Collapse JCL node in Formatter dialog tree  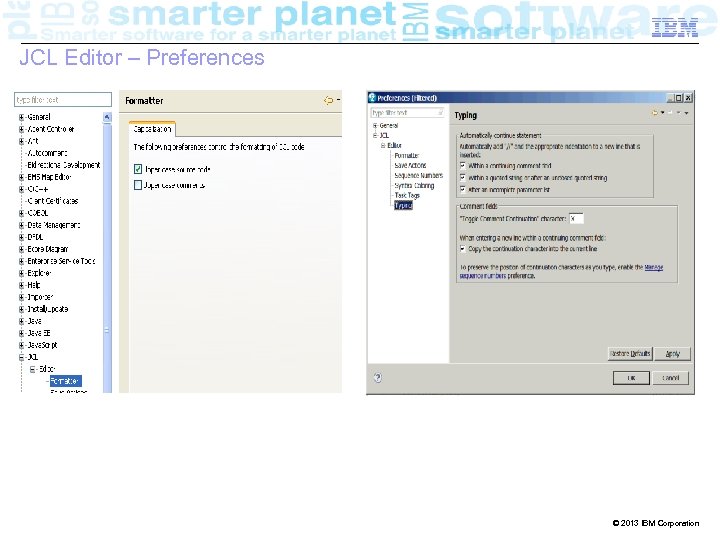pyautogui.click(x=21, y=357)
